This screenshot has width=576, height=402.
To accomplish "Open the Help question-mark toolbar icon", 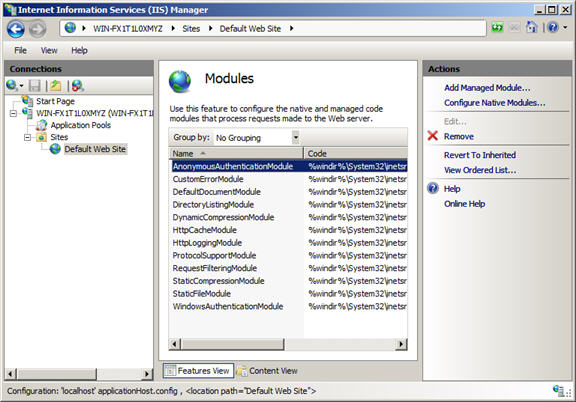I will click(x=553, y=27).
